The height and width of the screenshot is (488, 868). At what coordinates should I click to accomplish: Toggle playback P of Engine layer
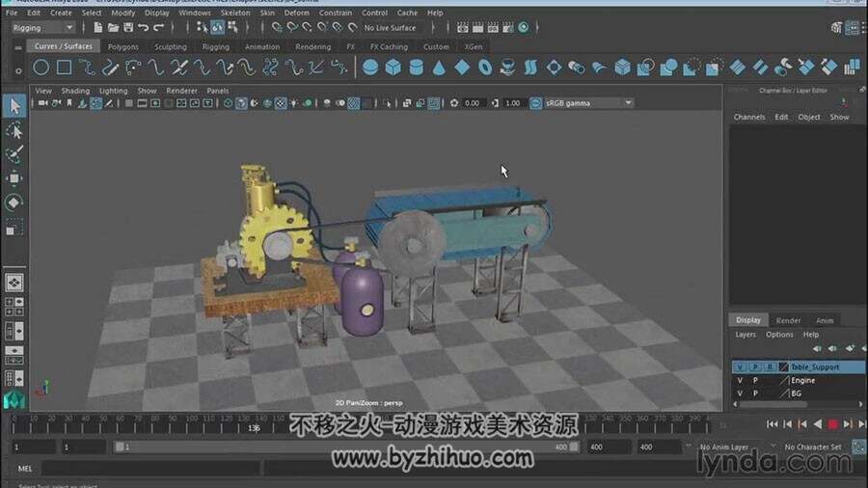[x=755, y=380]
